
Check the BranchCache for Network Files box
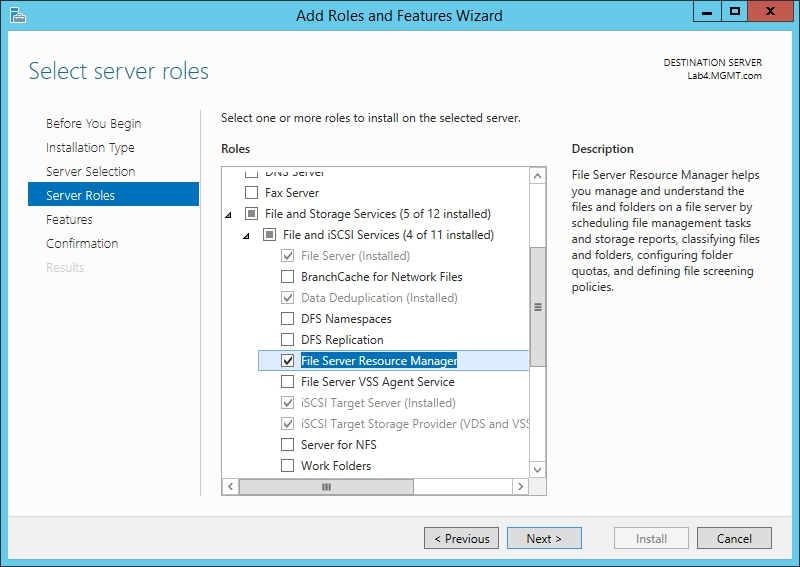click(x=288, y=277)
